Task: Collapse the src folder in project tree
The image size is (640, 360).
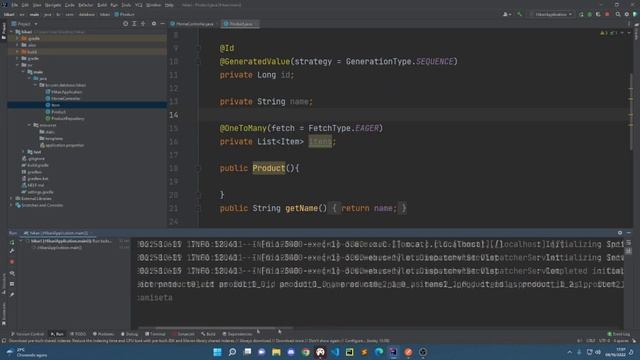Action: [18, 65]
